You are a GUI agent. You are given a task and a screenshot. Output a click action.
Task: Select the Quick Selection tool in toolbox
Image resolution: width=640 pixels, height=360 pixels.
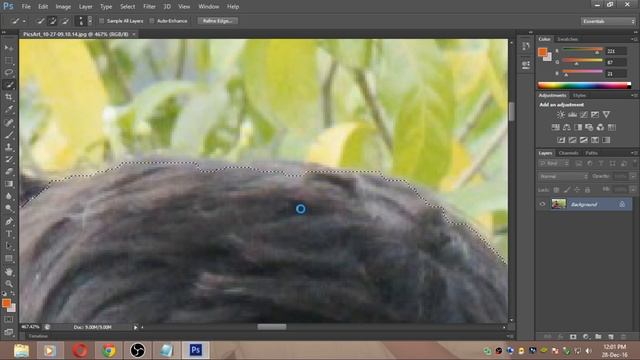(x=9, y=85)
